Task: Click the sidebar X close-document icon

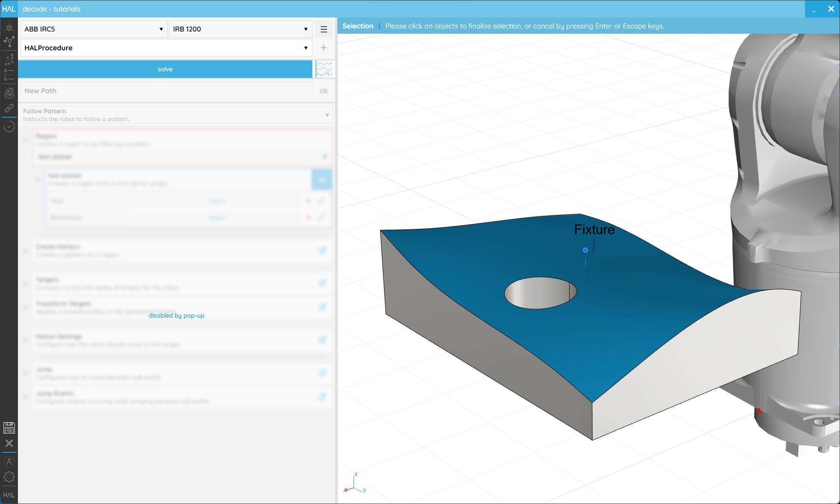Action: pyautogui.click(x=9, y=443)
